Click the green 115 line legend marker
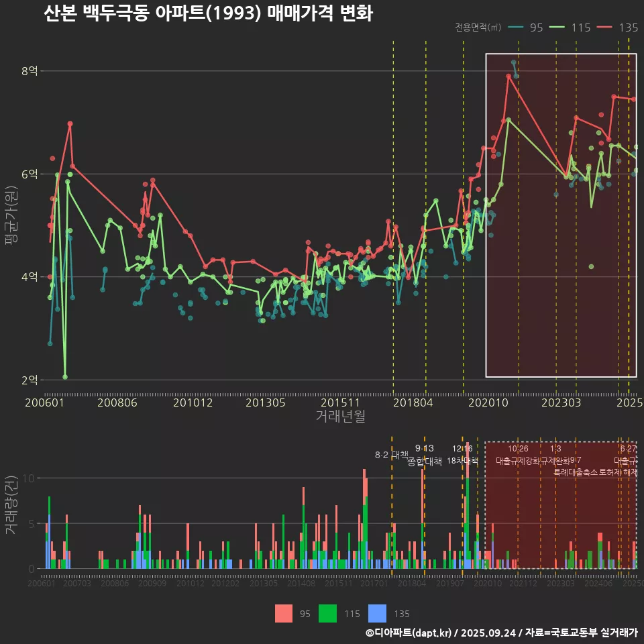This screenshot has height=644, width=644. (559, 28)
